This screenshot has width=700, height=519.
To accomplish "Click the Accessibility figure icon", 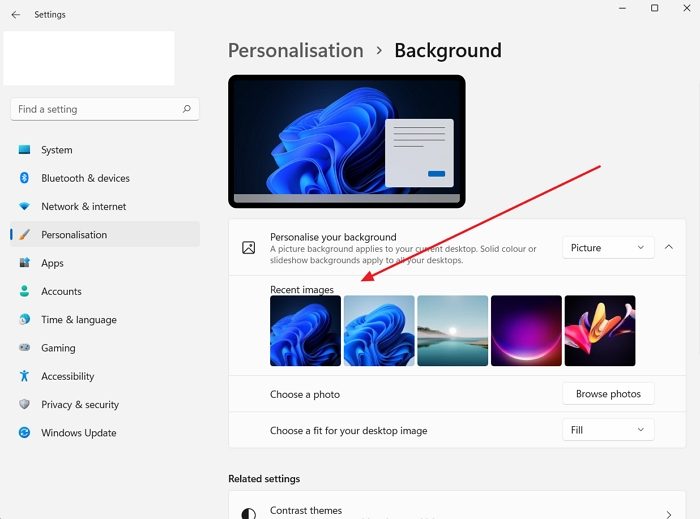I will (x=25, y=376).
